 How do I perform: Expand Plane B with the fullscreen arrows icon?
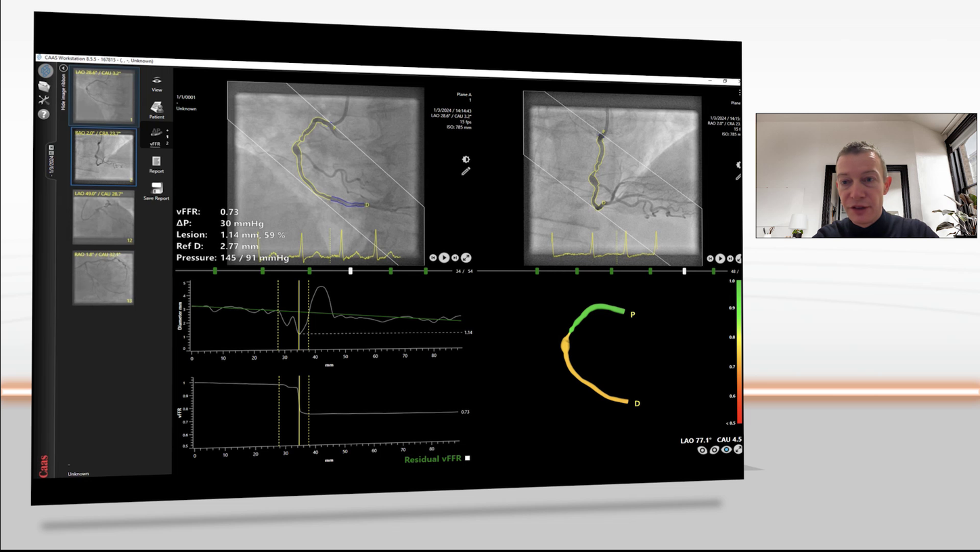(x=738, y=258)
